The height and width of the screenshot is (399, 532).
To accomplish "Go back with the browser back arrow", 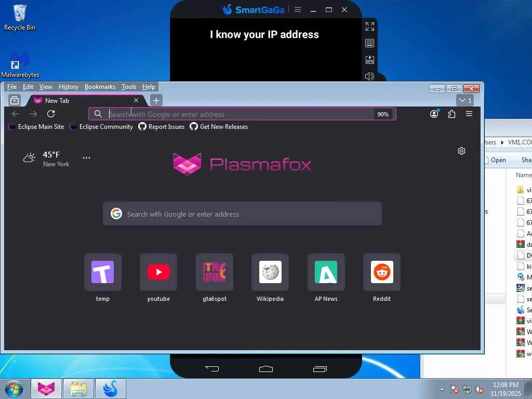I will coord(16,114).
